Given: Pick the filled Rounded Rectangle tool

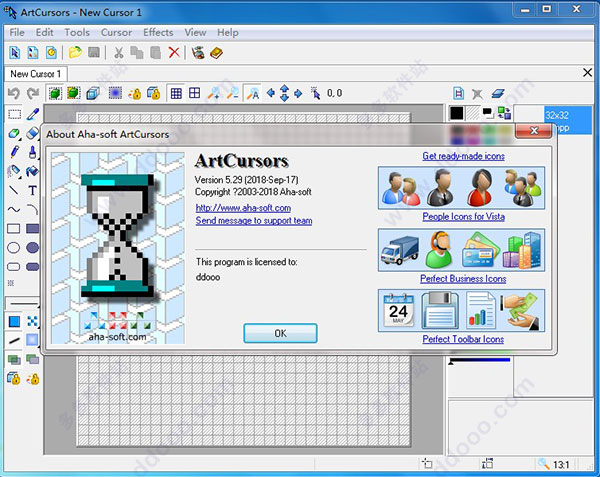Looking at the screenshot, I should point(33,267).
